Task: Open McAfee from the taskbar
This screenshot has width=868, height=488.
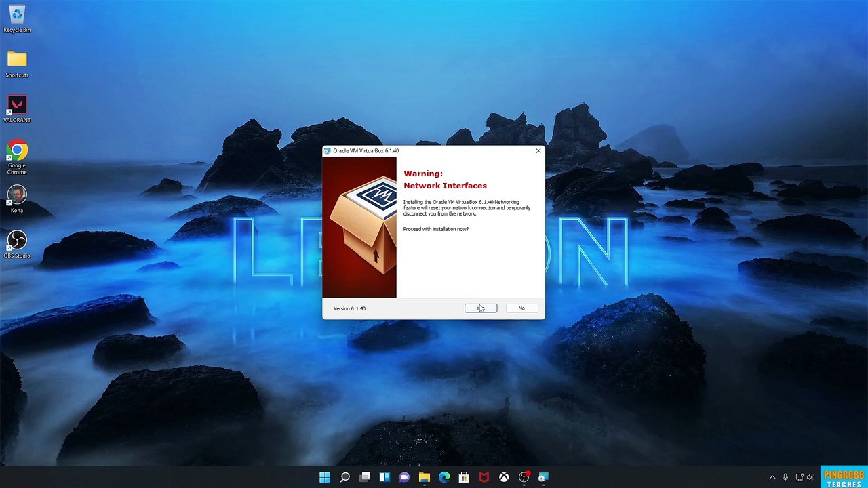Action: coord(484,477)
